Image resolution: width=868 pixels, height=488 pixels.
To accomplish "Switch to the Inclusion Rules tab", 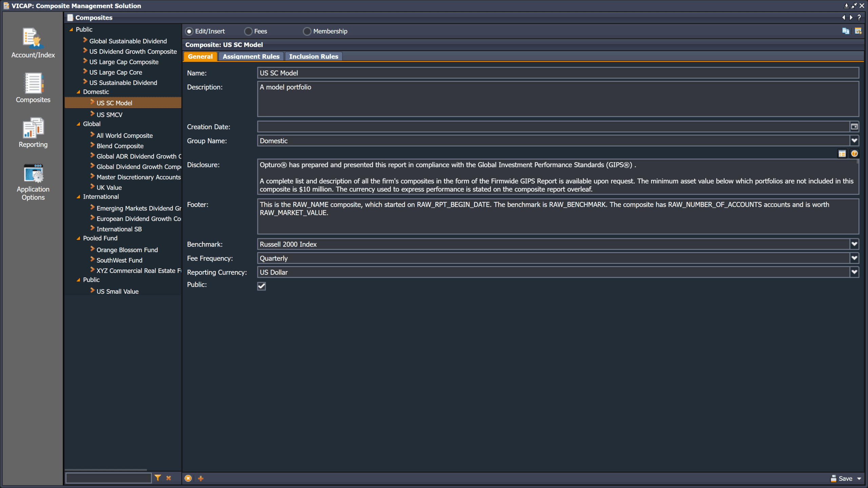I will (314, 57).
